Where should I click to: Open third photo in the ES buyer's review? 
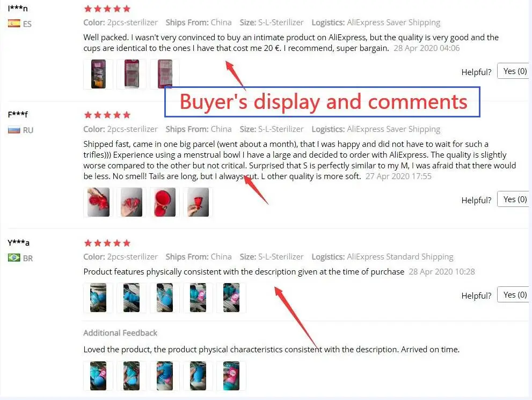point(165,74)
